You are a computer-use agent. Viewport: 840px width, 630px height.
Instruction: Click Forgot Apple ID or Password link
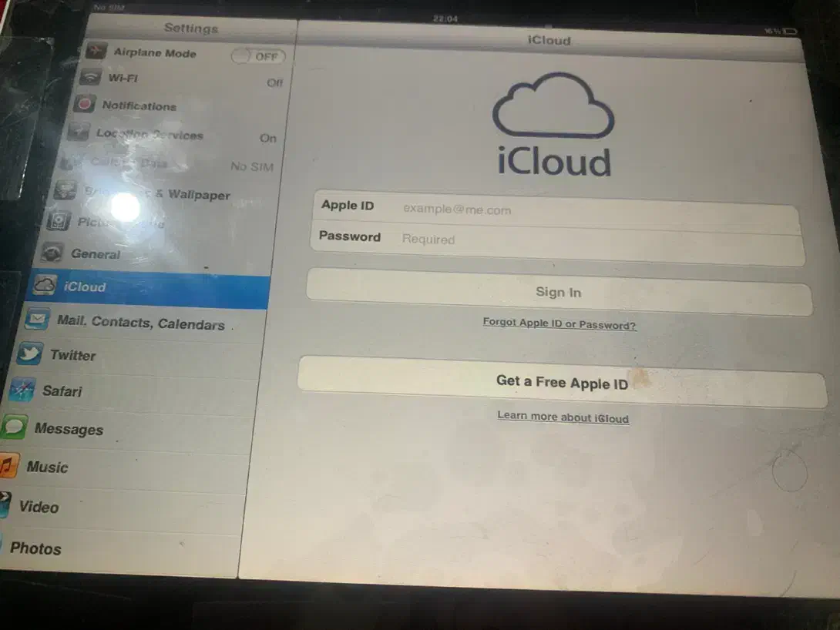point(559,324)
